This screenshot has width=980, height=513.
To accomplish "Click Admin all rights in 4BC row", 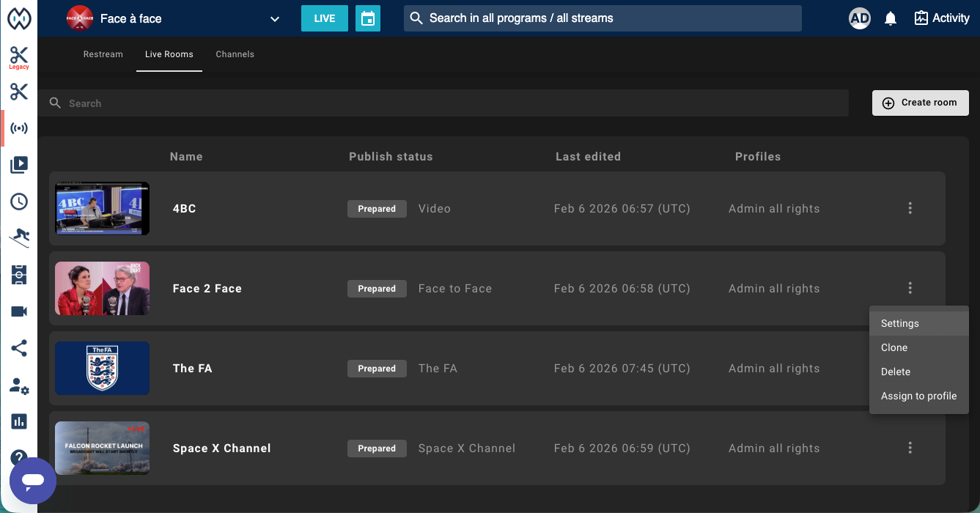I will (x=774, y=209).
